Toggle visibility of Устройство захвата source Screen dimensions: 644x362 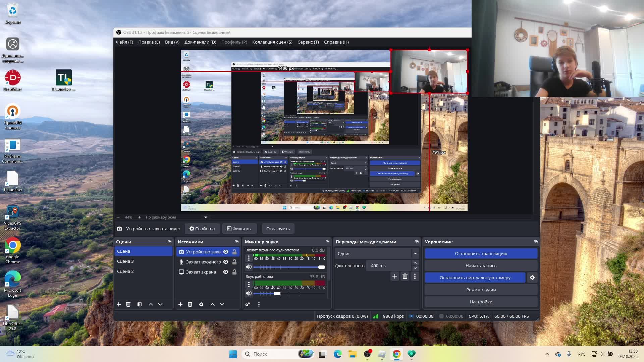point(226,252)
